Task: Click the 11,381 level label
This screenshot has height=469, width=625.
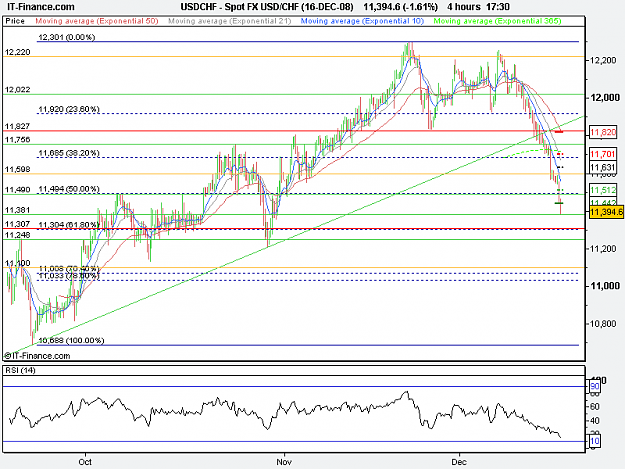Action: tap(18, 210)
